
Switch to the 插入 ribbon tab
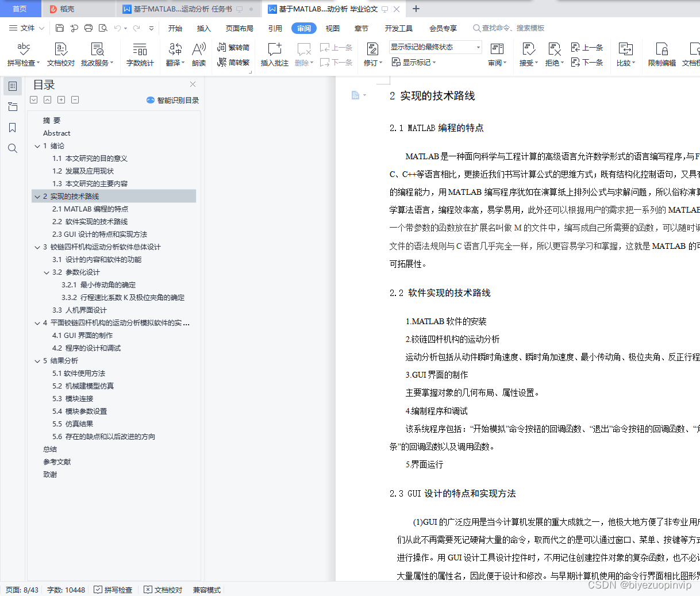pos(204,28)
